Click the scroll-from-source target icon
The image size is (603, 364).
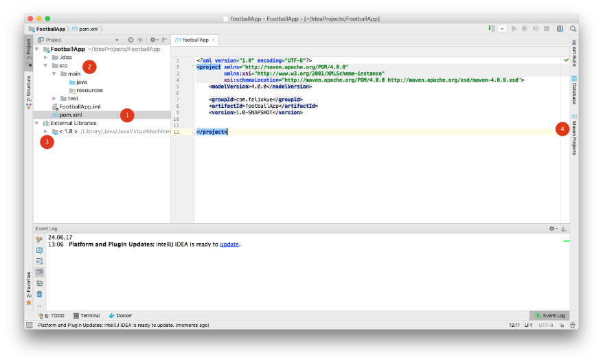pyautogui.click(x=130, y=40)
